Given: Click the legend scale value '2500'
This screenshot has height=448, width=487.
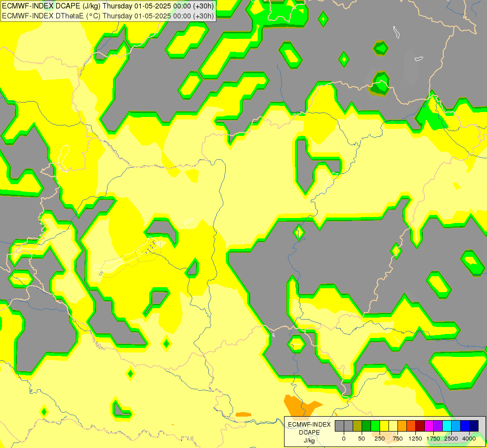Looking at the screenshot, I should pyautogui.click(x=451, y=439).
